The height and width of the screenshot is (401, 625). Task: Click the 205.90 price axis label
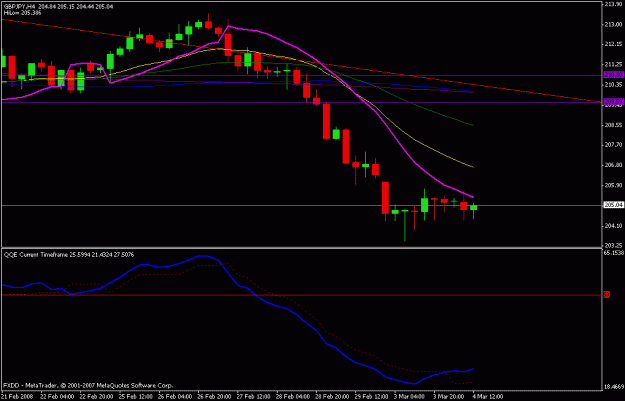pos(614,185)
